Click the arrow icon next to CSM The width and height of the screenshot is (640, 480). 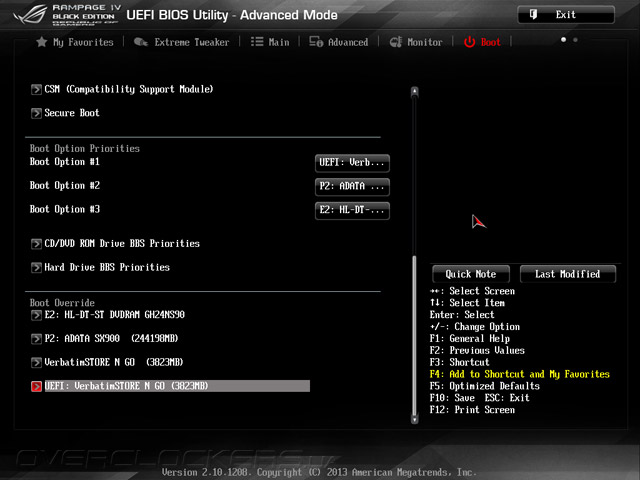(x=36, y=89)
